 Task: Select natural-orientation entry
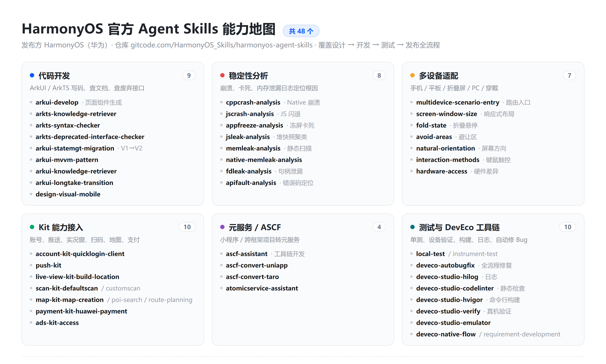point(445,148)
